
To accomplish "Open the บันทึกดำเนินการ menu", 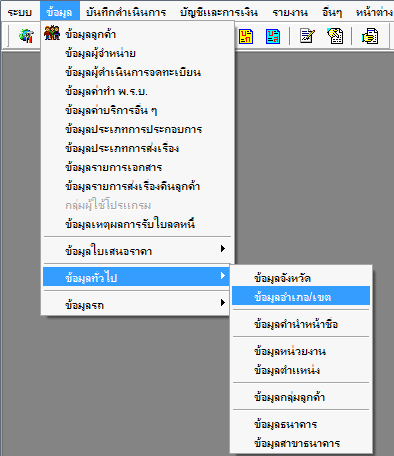I will pos(126,12).
